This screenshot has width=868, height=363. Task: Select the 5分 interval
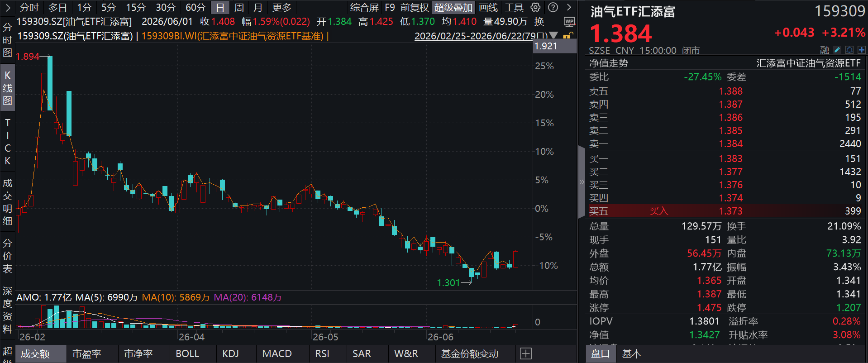click(109, 7)
